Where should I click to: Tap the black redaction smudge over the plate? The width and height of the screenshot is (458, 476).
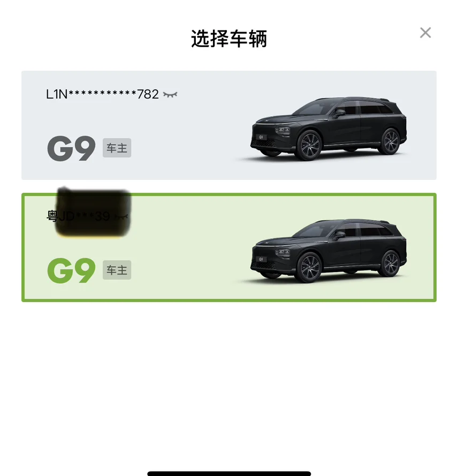93,212
